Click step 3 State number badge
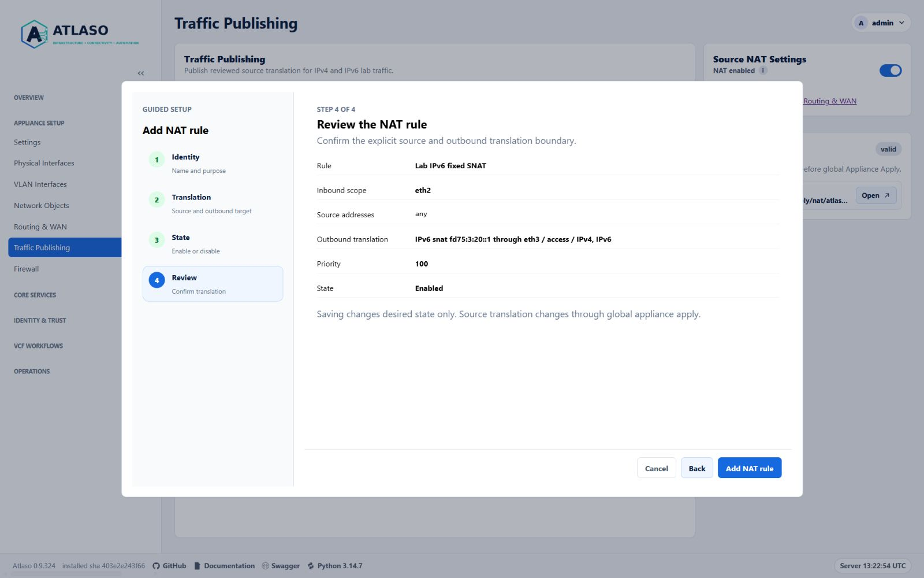 click(x=157, y=240)
